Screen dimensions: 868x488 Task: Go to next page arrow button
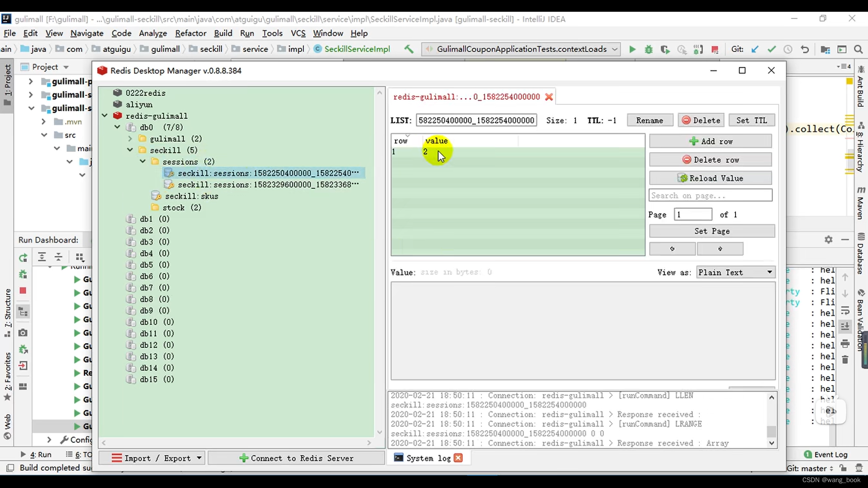click(x=720, y=249)
